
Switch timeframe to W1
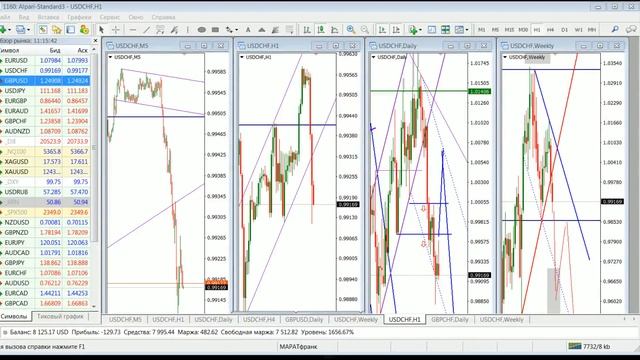coord(578,30)
